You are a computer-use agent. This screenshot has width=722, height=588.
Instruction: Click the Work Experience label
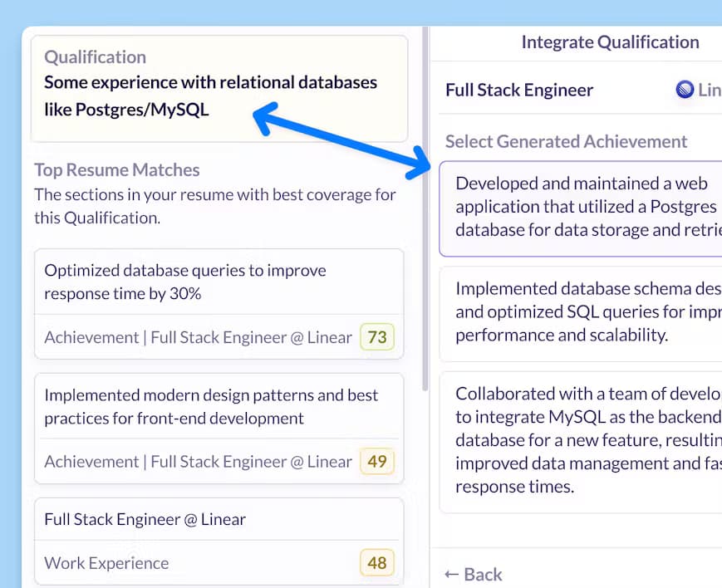pyautogui.click(x=106, y=563)
